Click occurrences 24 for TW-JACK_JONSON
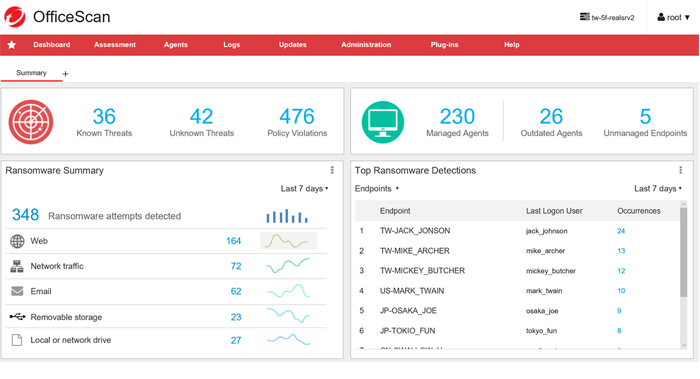The width and height of the screenshot is (700, 379). coord(621,231)
